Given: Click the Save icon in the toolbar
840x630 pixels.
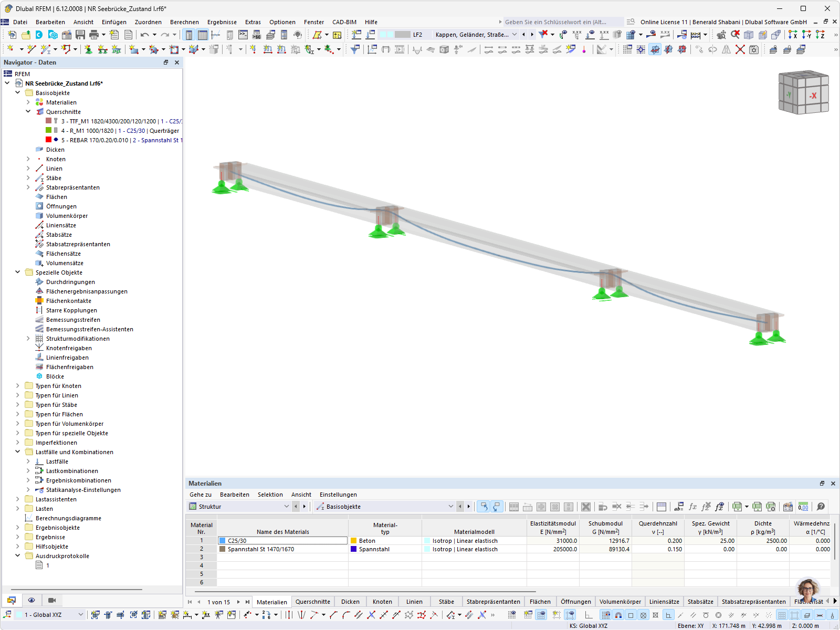Looking at the screenshot, I should [x=79, y=35].
